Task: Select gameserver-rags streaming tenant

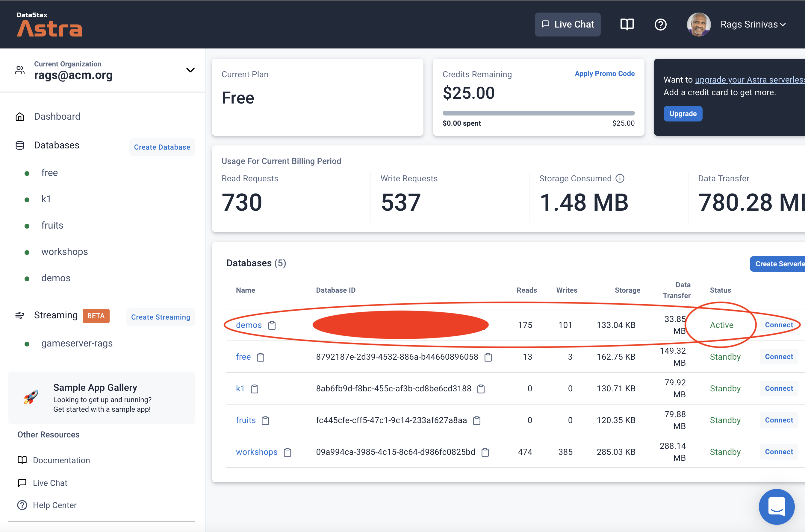Action: [x=77, y=343]
